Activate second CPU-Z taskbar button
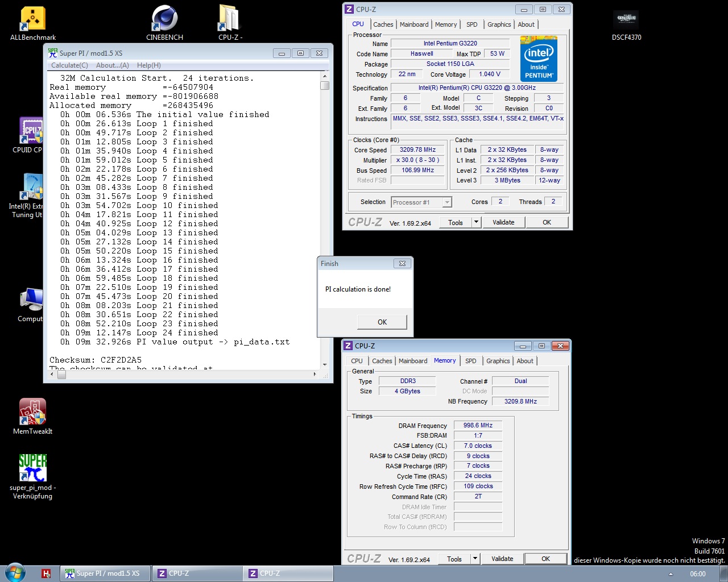Screen dimensions: 728x582 click(288, 573)
